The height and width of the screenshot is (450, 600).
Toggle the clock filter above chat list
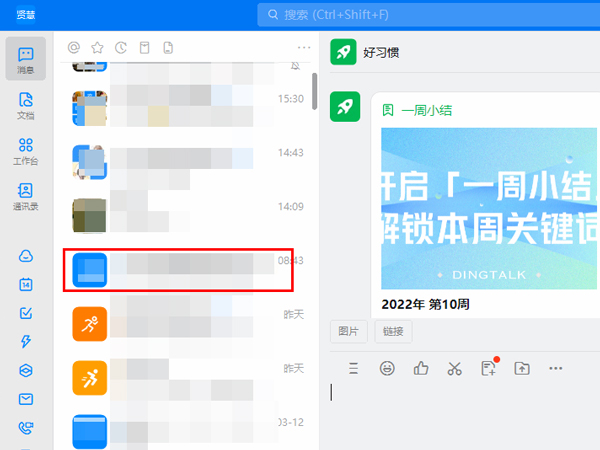click(121, 47)
